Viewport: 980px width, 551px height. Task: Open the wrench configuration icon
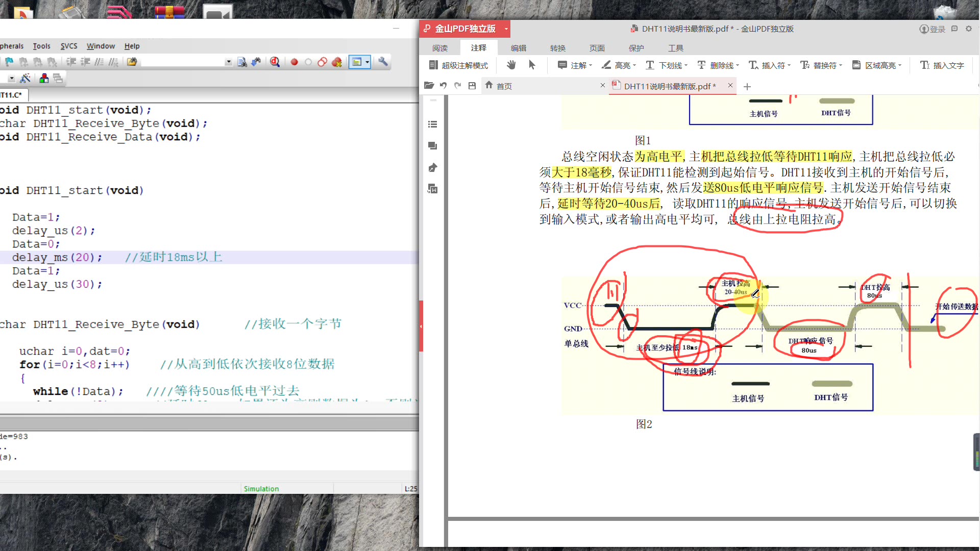pyautogui.click(x=383, y=62)
